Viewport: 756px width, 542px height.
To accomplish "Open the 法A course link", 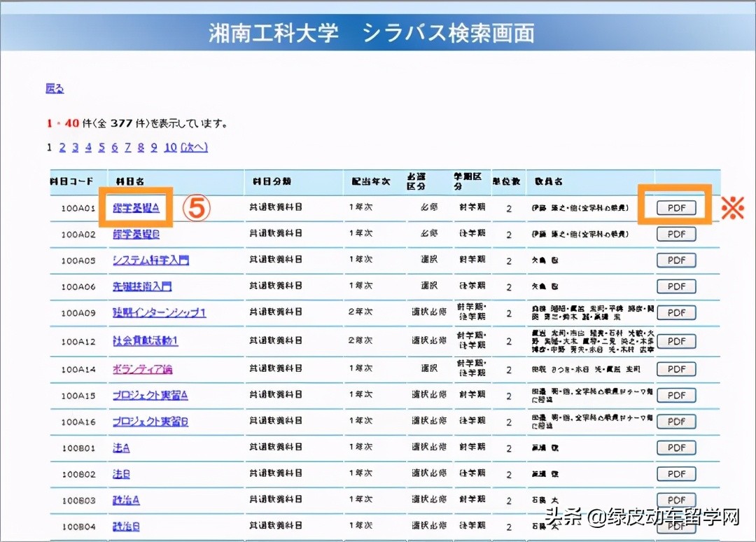I will (121, 447).
